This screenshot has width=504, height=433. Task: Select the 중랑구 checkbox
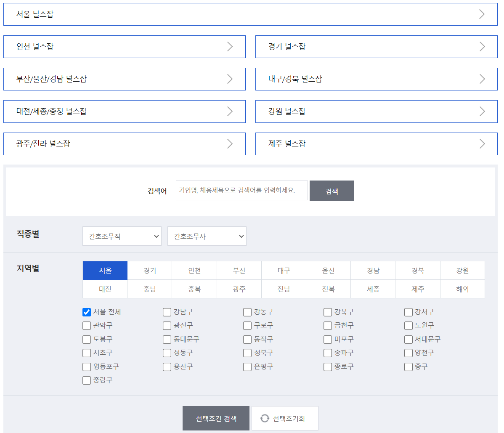coord(86,380)
